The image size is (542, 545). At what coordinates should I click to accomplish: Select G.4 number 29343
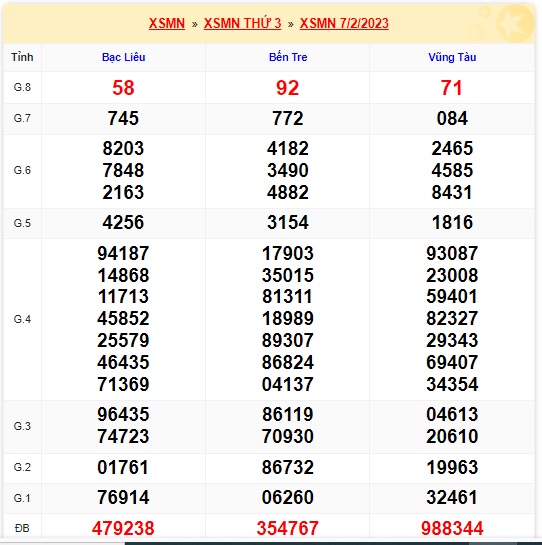point(452,340)
